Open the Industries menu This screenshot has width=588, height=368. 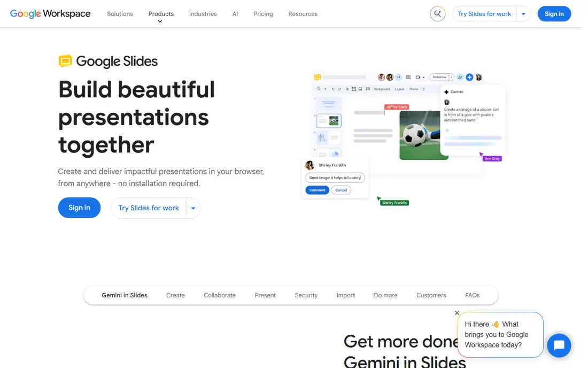pos(203,14)
